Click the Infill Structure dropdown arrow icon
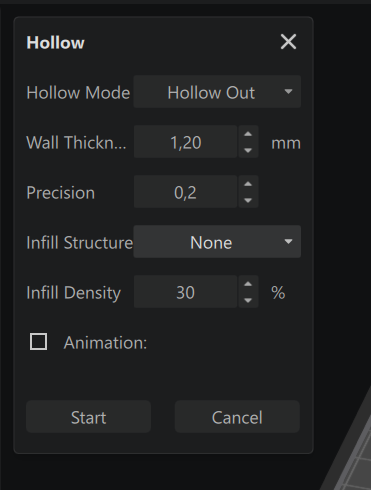The width and height of the screenshot is (371, 490). (288, 241)
